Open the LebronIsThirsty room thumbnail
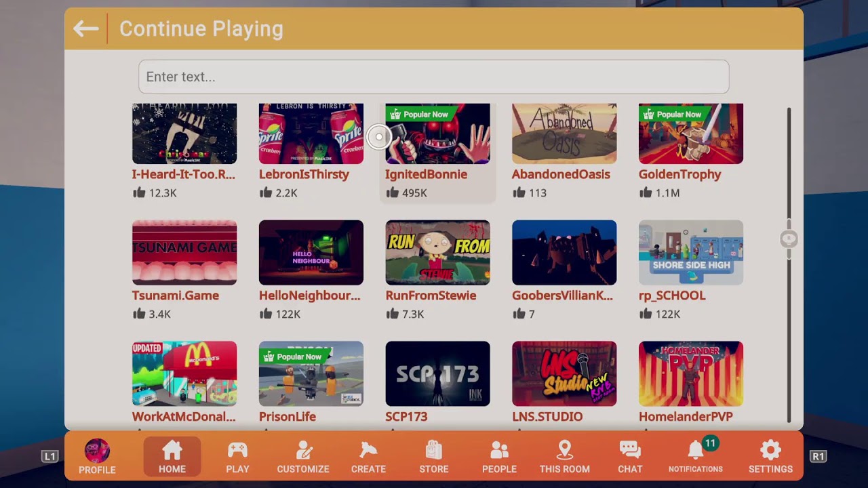The height and width of the screenshot is (488, 868). (x=311, y=134)
